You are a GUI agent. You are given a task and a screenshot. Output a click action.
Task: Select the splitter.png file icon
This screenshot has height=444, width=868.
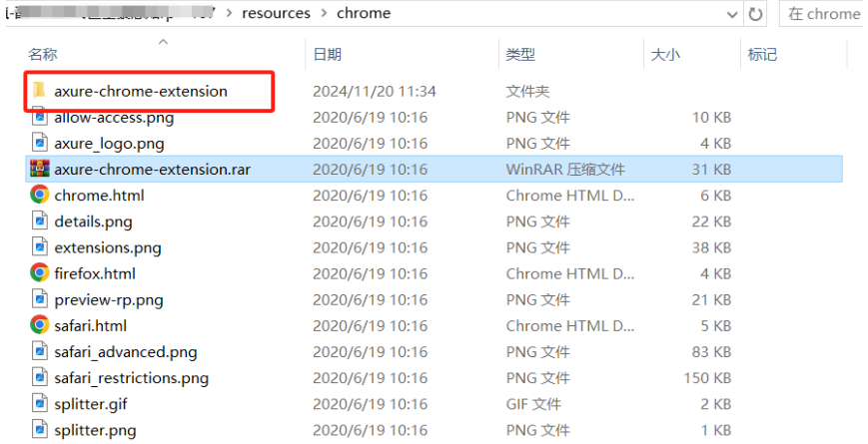tap(40, 430)
